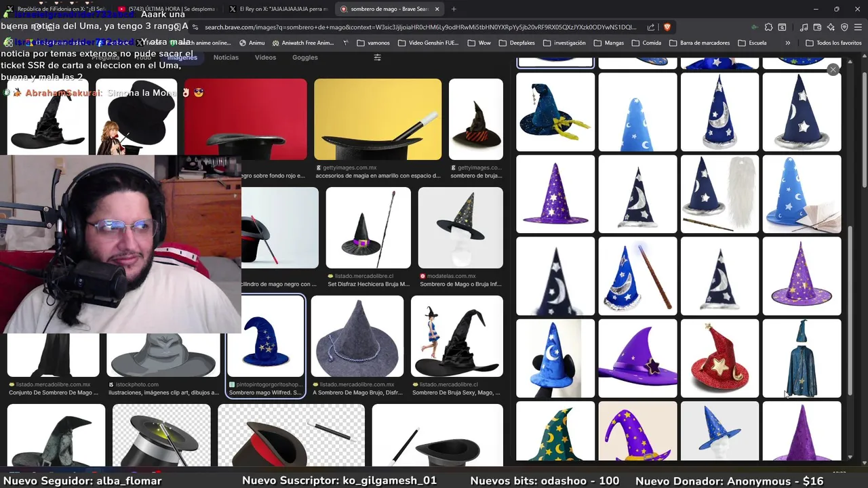This screenshot has height=488, width=868.
Task: Select the red sequin star hat thumbnail
Action: click(x=719, y=359)
